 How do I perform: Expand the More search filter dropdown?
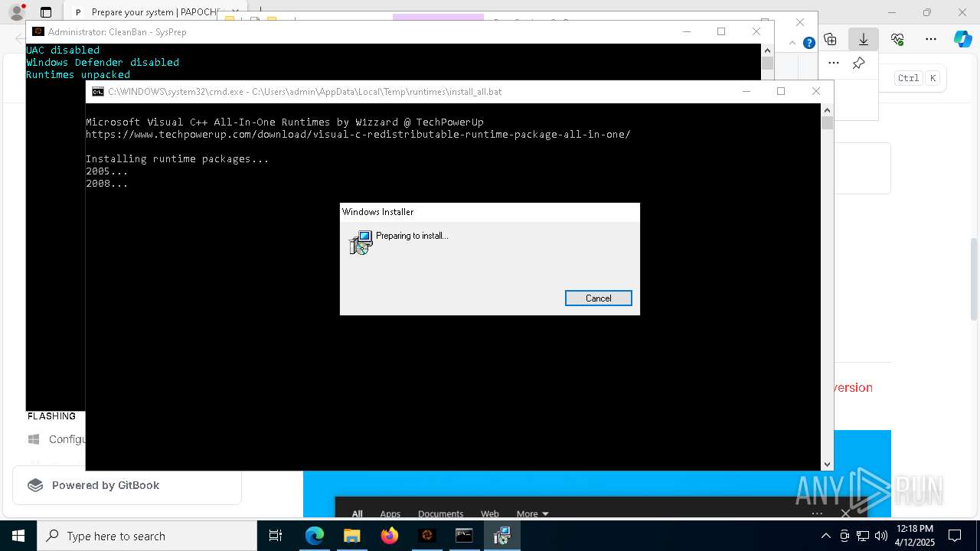(532, 514)
